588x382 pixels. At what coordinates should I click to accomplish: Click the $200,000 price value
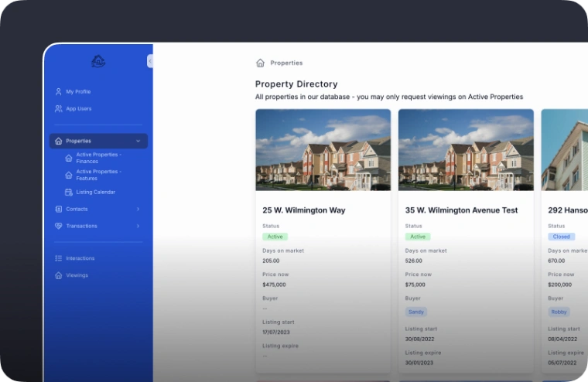click(560, 285)
